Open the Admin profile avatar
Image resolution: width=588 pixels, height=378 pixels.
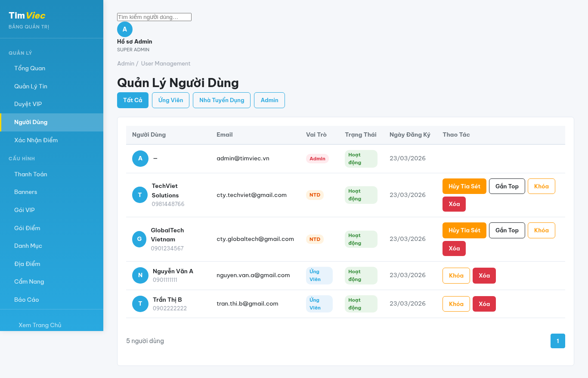[x=125, y=29]
